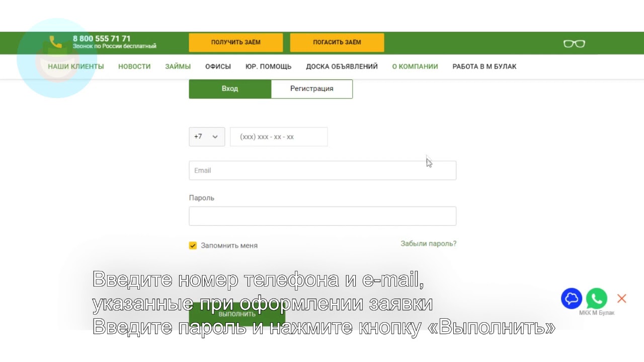Open the blue chat bubble icon
This screenshot has height=362, width=644.
click(x=572, y=299)
